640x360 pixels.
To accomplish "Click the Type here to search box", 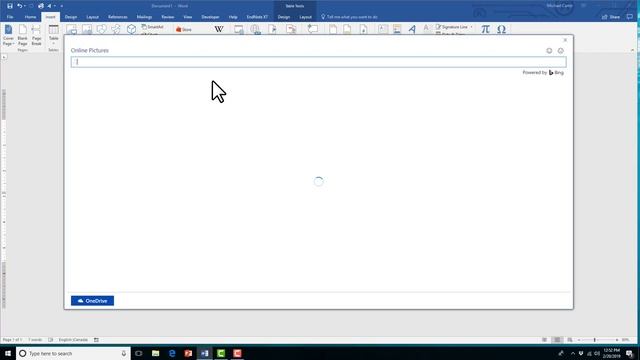I will (x=73, y=353).
